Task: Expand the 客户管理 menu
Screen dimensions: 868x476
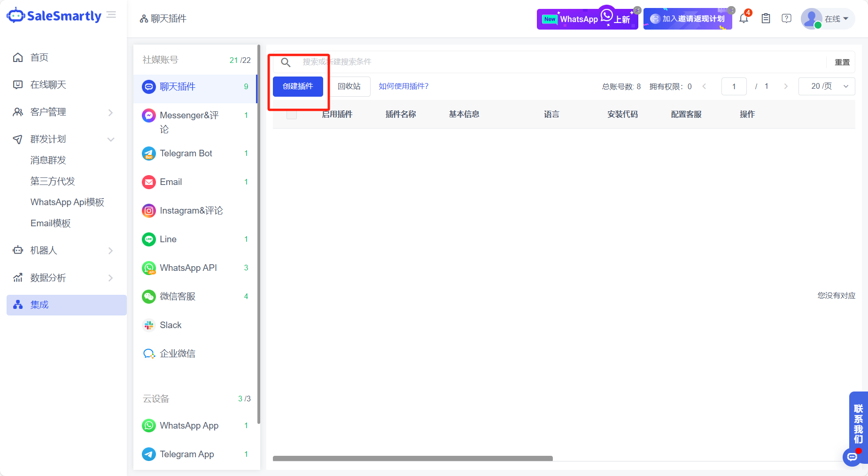Action: point(63,112)
